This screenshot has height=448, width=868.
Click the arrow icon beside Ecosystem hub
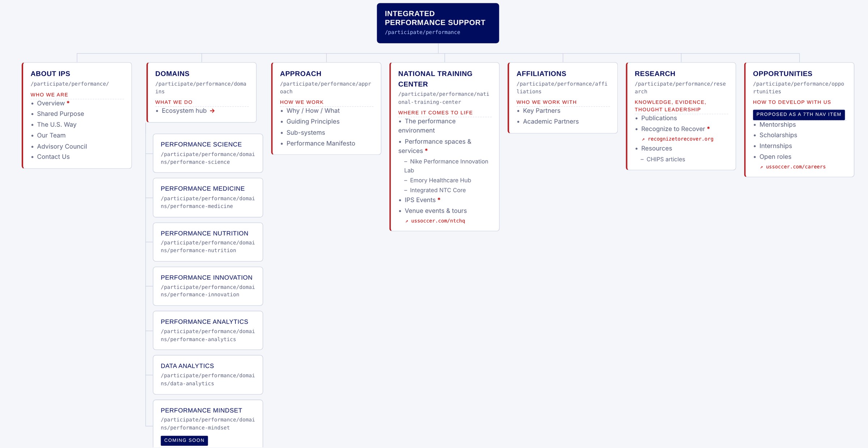pyautogui.click(x=212, y=111)
